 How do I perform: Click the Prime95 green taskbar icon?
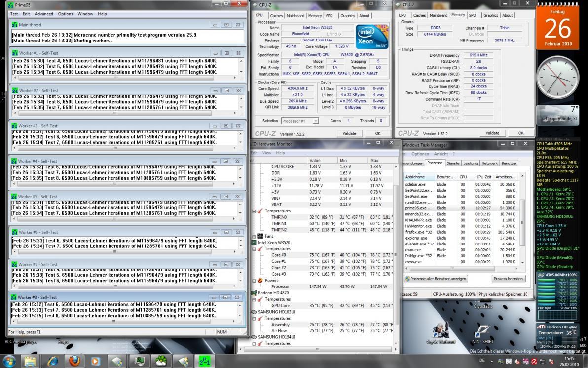204,361
